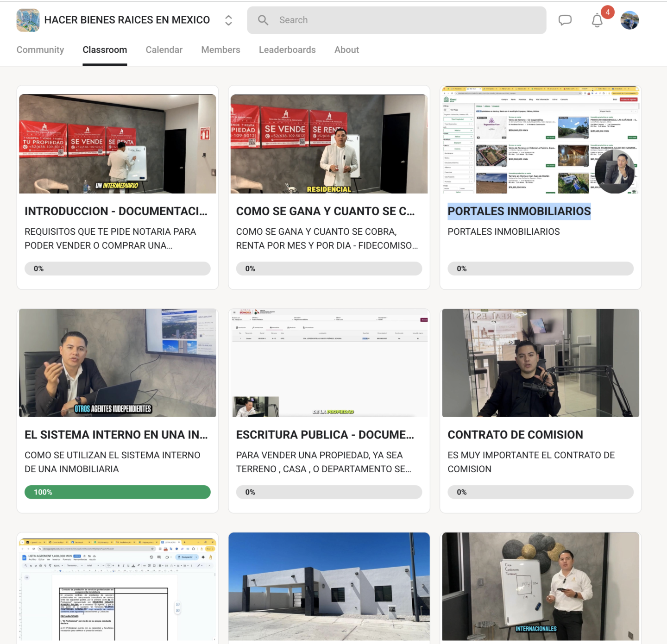Open the COMO SE GANA Y CUANTO SE C... thumbnail
The height and width of the screenshot is (644, 667).
point(329,144)
